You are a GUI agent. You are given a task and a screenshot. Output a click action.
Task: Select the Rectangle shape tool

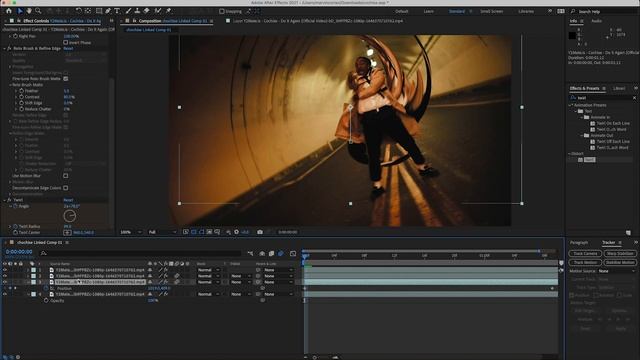coord(99,11)
